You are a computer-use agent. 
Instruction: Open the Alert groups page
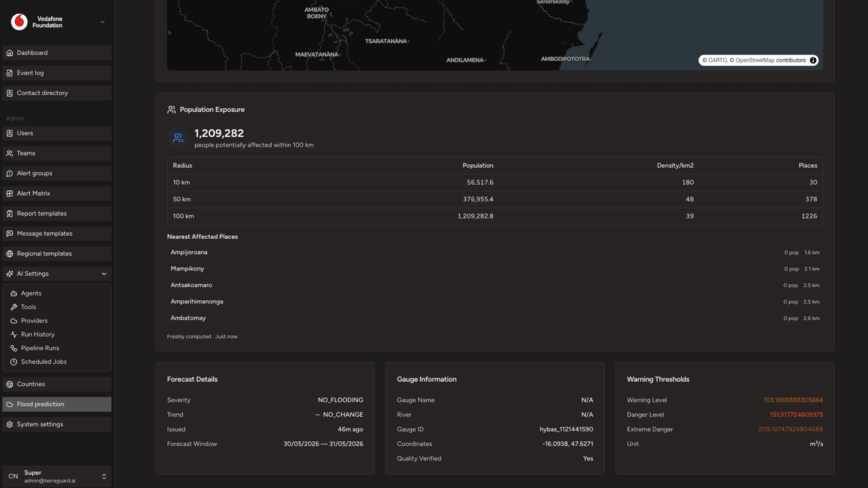tap(57, 173)
